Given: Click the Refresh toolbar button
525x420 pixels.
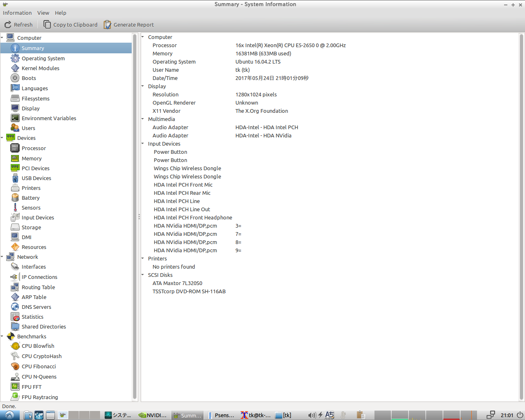Looking at the screenshot, I should pyautogui.click(x=18, y=25).
